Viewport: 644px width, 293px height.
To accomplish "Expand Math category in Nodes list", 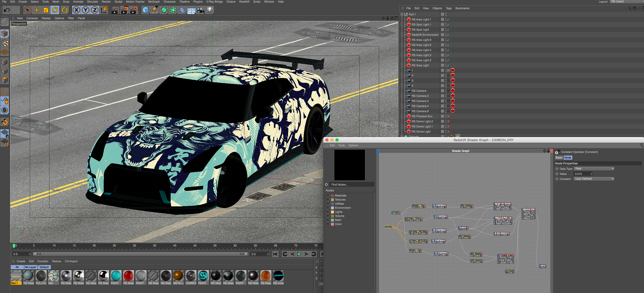I will [x=328, y=220].
